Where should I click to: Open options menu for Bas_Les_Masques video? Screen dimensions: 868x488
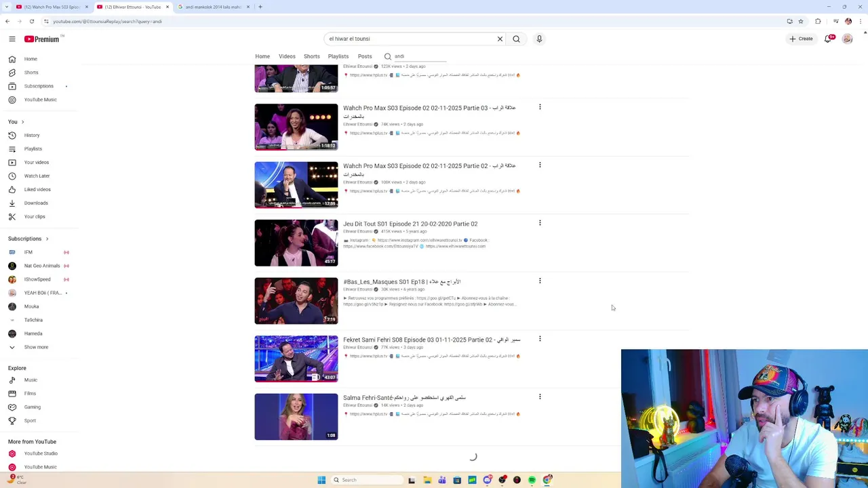click(x=540, y=281)
